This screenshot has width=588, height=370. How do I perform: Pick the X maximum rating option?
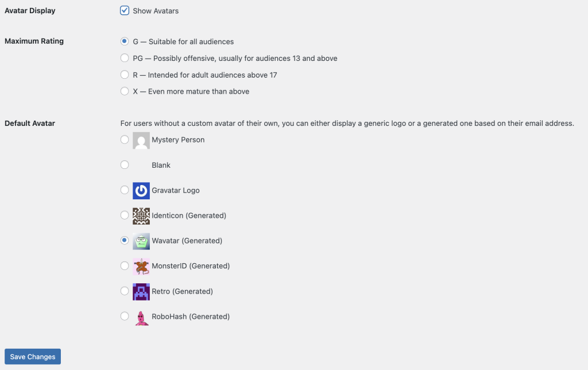[125, 91]
